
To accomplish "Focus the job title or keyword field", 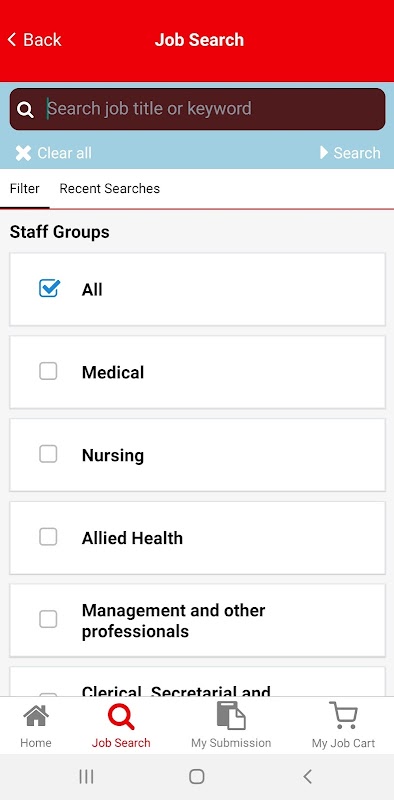I will click(x=198, y=109).
